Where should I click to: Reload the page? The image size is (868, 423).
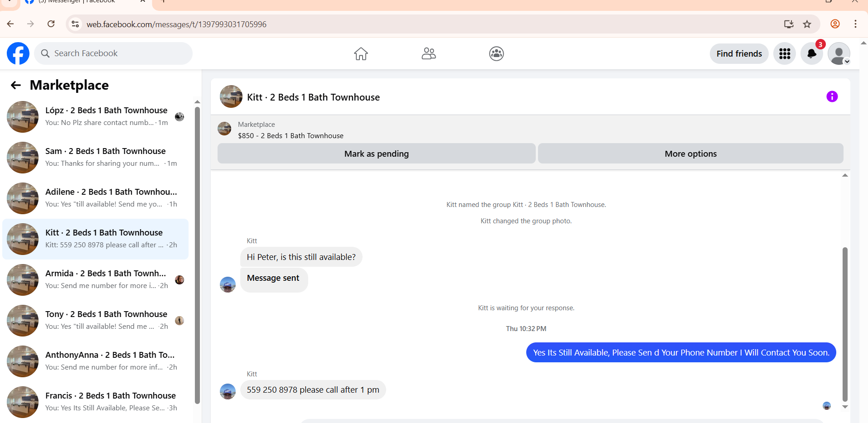(51, 24)
